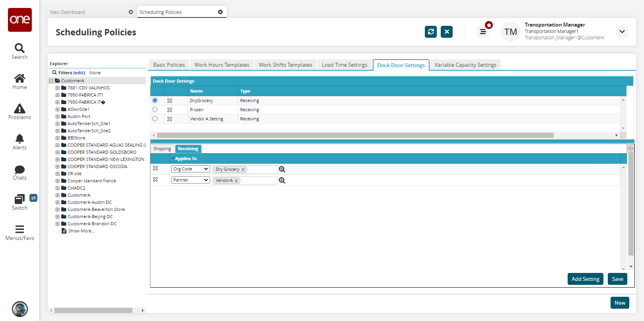Select the Vendor A Setting radio button
Image resolution: width=644 pixels, height=321 pixels.
click(x=155, y=119)
